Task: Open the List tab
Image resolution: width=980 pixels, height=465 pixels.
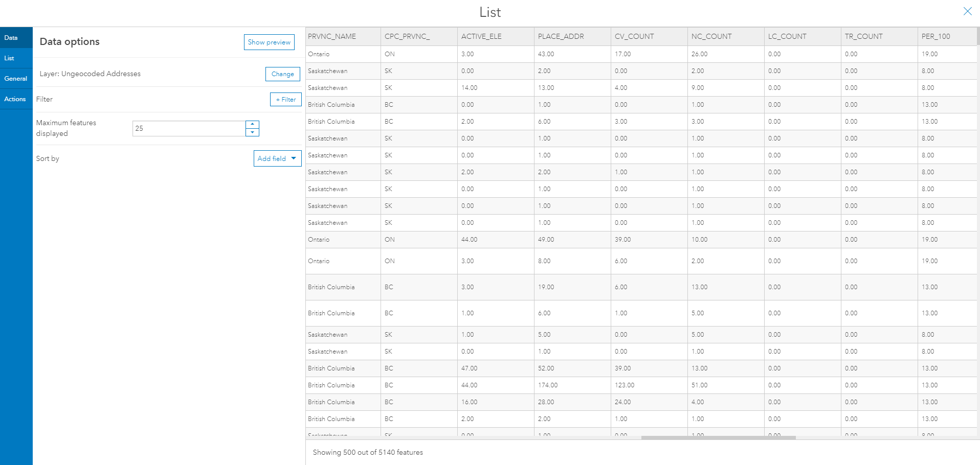Action: tap(9, 58)
